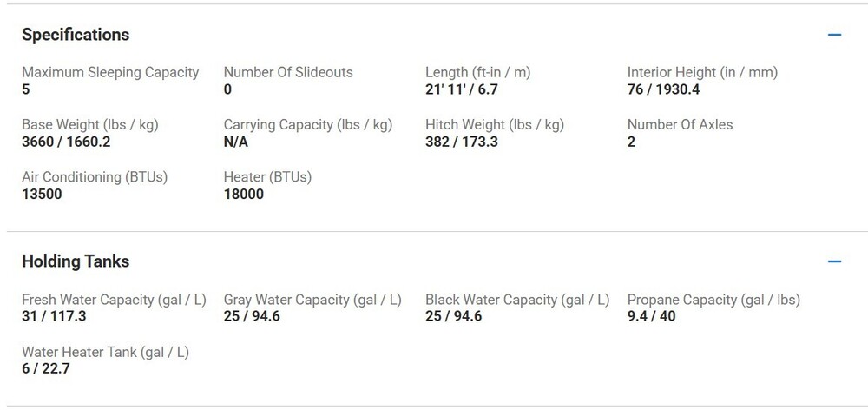
Task: Click the Specifications heading
Action: coord(76,35)
